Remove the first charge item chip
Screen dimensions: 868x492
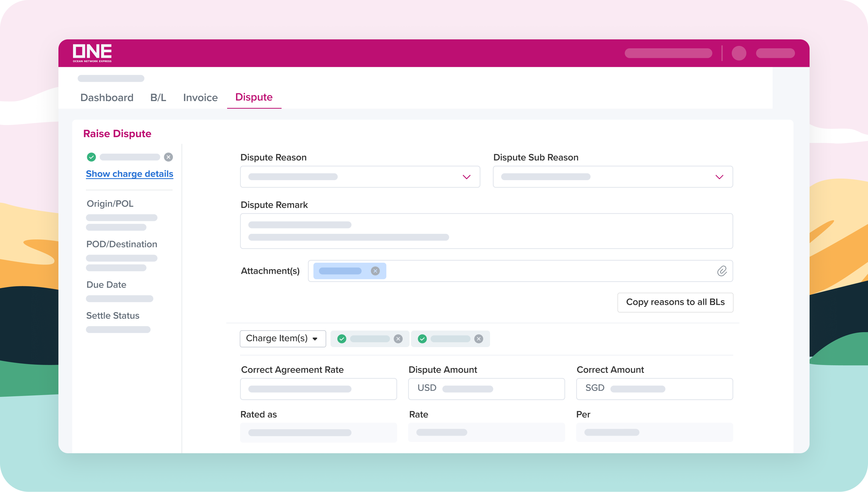(x=398, y=339)
